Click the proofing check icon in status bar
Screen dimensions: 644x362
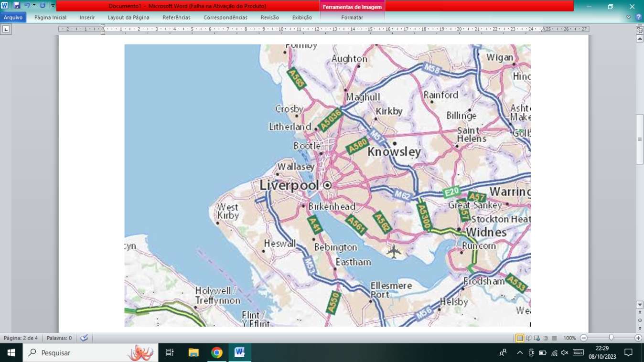point(84,338)
